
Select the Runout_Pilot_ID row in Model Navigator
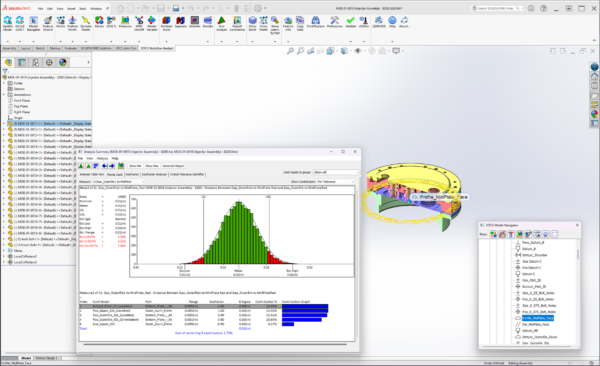point(534,286)
